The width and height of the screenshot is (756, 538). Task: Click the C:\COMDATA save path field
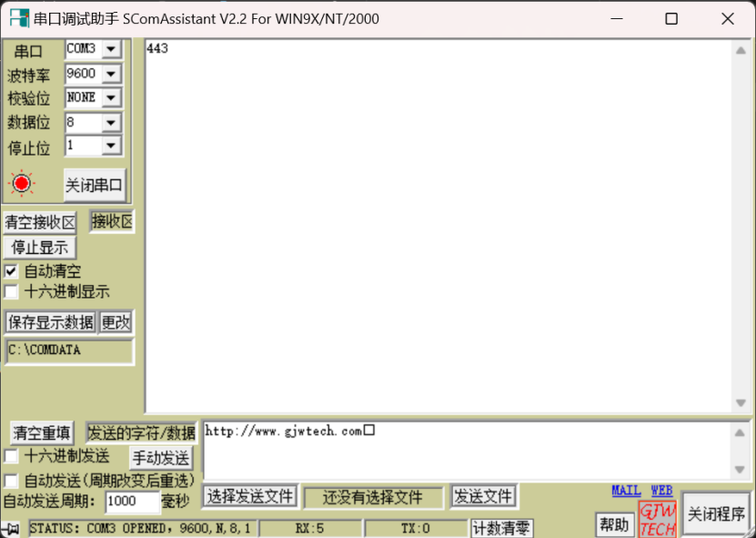tap(69, 350)
